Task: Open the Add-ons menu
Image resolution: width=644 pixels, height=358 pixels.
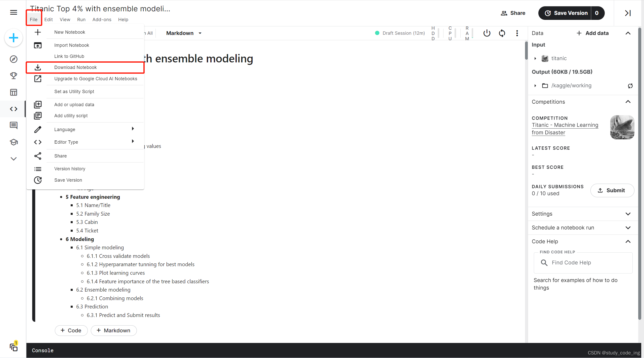Action: pyautogui.click(x=102, y=20)
